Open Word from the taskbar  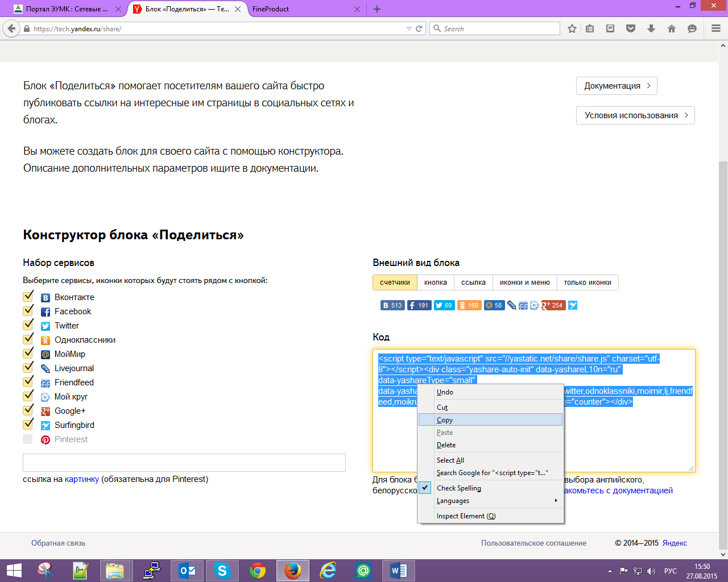399,571
